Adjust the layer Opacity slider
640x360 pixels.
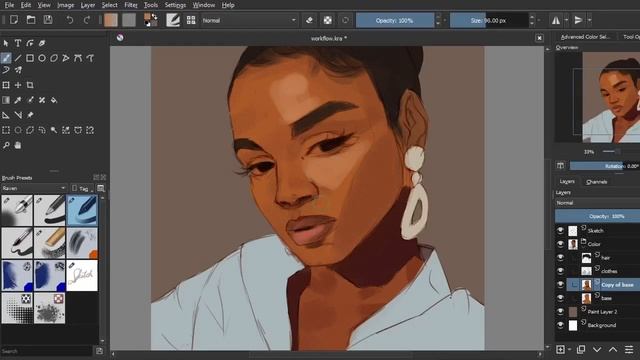point(597,216)
